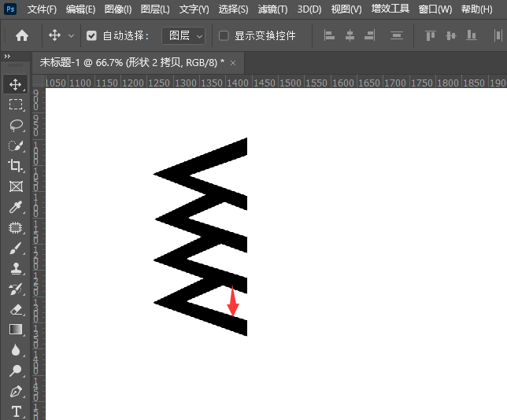The width and height of the screenshot is (507, 420).
Task: Open Move tool preset picker arrow
Action: [x=71, y=35]
